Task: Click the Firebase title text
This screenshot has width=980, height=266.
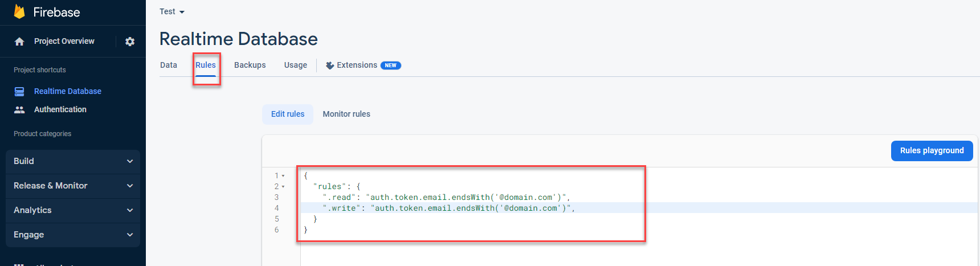Action: click(57, 12)
